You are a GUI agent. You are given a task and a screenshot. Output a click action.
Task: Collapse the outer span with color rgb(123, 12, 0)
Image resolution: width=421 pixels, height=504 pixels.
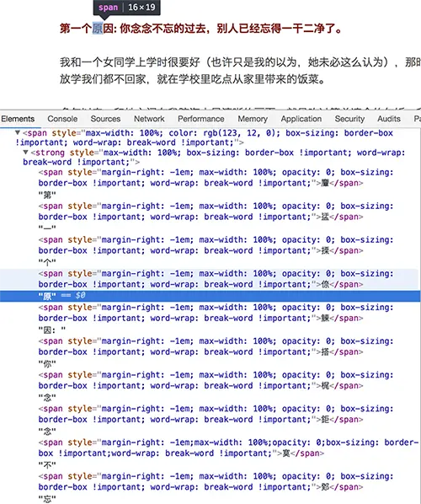18,133
